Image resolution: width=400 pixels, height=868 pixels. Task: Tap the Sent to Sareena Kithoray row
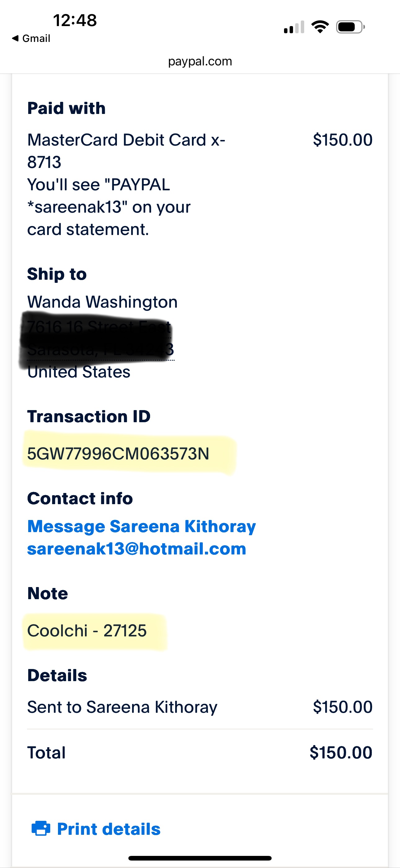(122, 707)
